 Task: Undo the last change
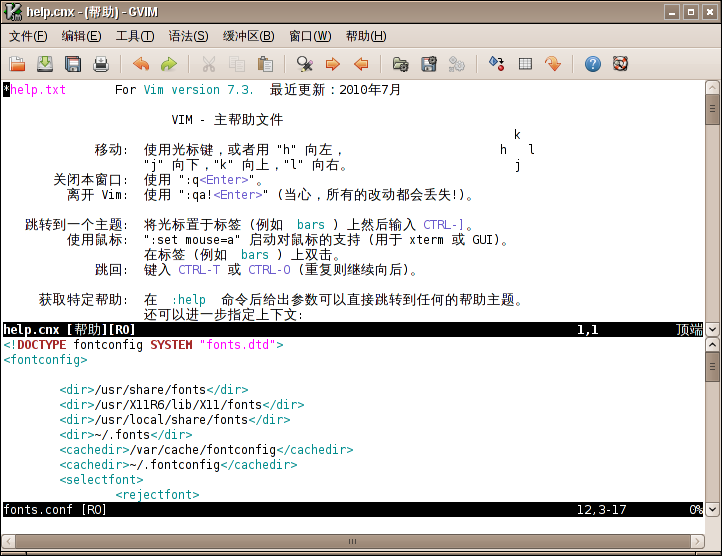point(141,64)
